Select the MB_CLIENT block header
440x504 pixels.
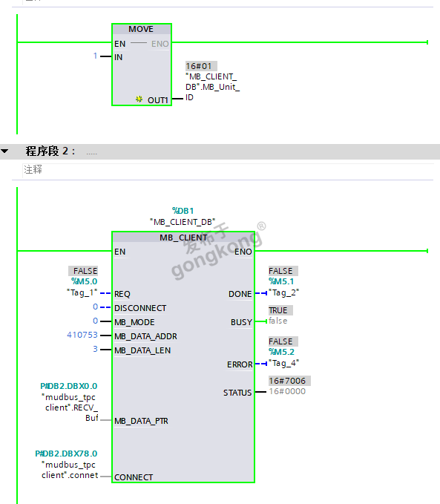pyautogui.click(x=183, y=238)
